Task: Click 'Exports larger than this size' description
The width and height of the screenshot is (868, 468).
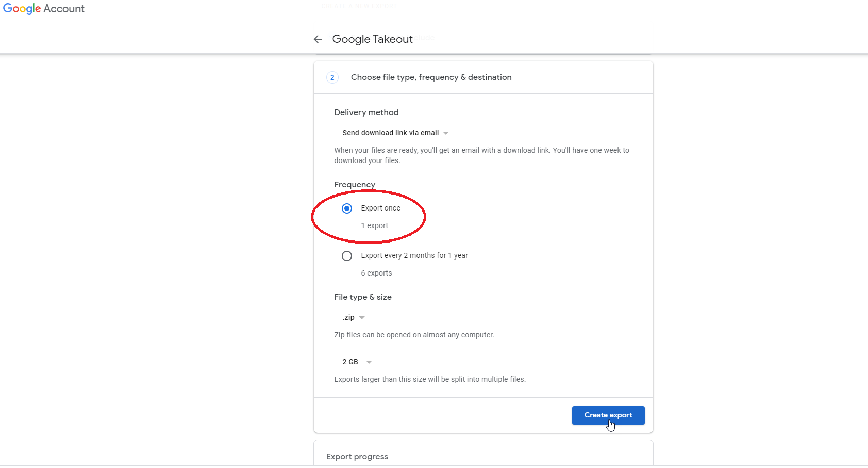Action: point(430,379)
